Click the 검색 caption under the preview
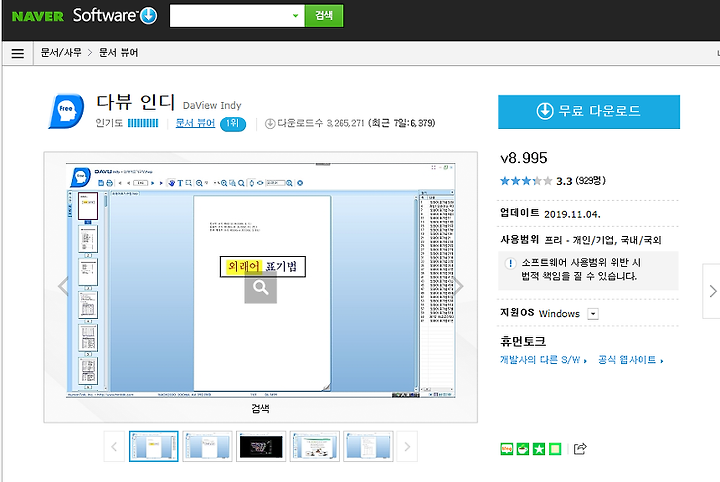Screen dimensions: 720x482 [260, 408]
